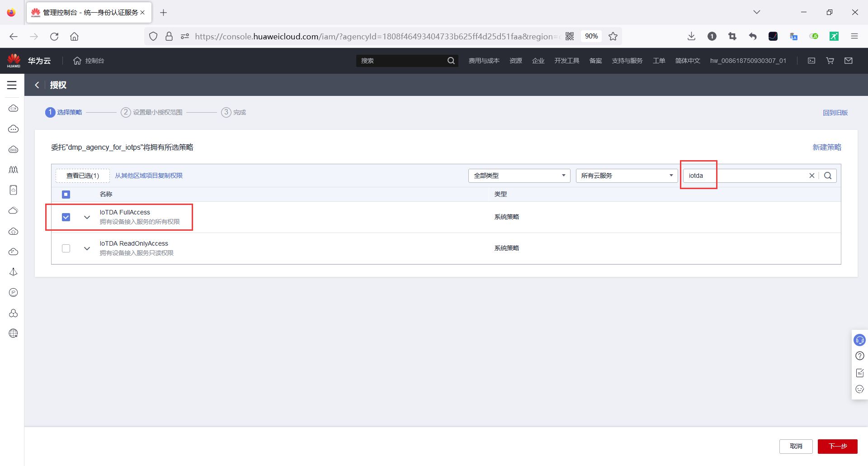Open the list all tabs dropdown arrow
Image resolution: width=868 pixels, height=466 pixels.
(x=757, y=12)
